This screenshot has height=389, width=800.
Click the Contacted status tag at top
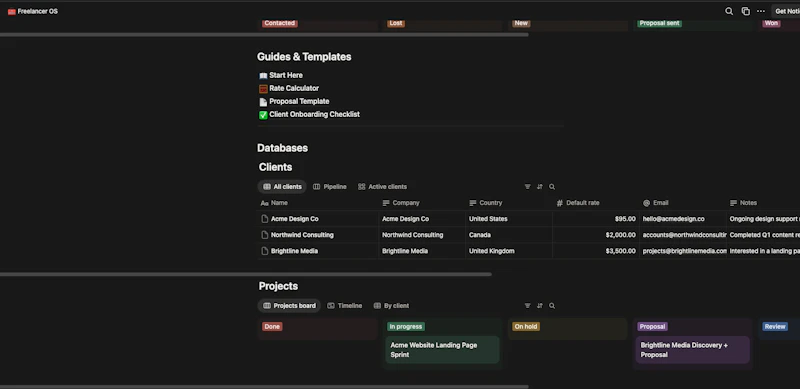[280, 23]
